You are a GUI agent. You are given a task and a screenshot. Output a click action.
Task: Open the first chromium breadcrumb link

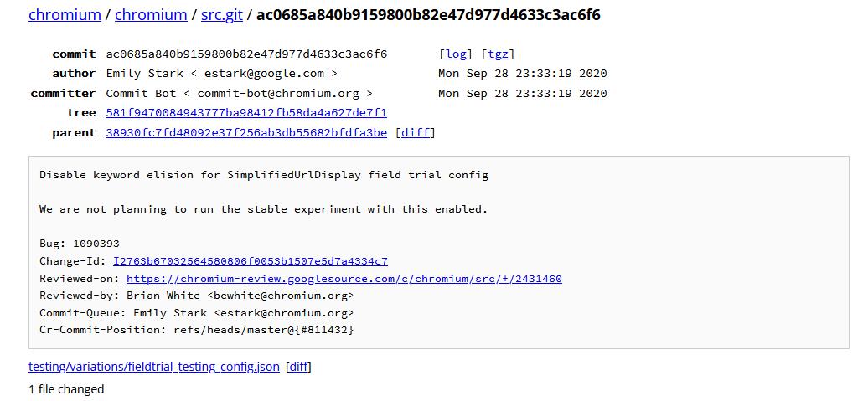point(65,15)
